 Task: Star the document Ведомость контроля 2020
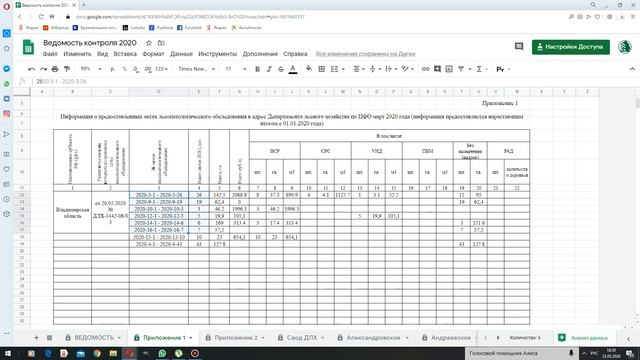click(149, 43)
